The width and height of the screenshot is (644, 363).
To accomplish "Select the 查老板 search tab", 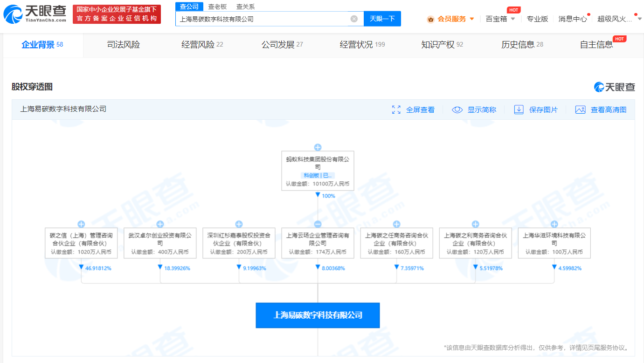I will [x=217, y=7].
